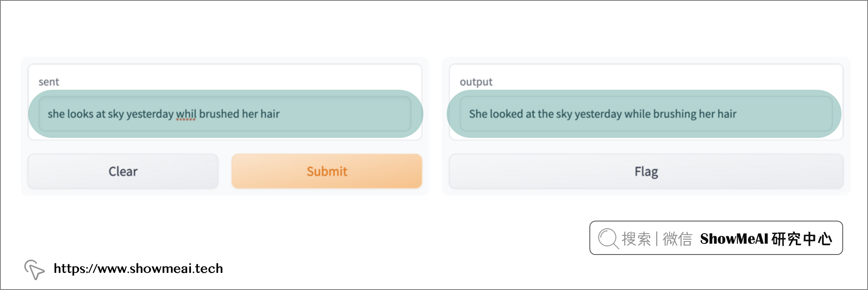Viewport: 868px width, 290px height.
Task: Click the word "looks" in the sent input
Action: tap(80, 114)
